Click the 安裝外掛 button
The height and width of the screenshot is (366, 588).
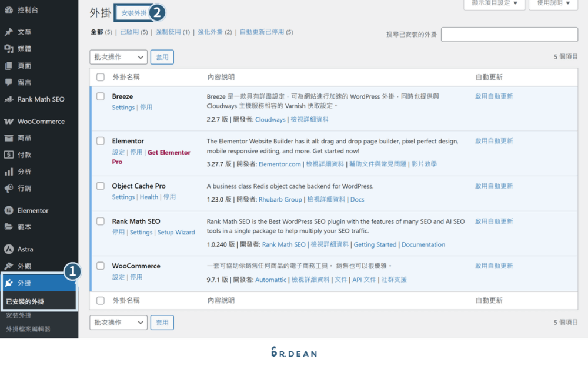click(x=132, y=12)
